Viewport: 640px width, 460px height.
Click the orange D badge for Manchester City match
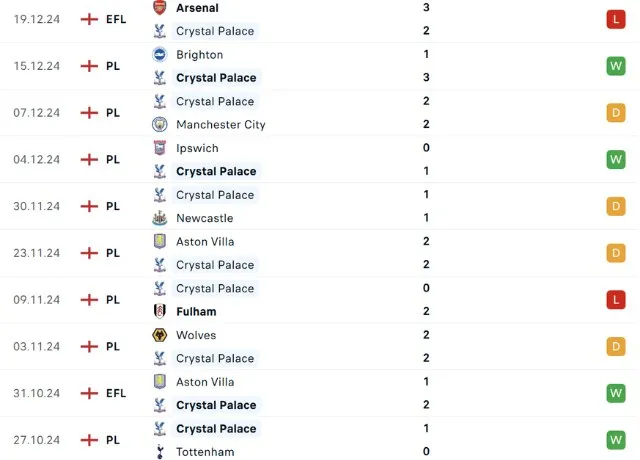tap(615, 113)
